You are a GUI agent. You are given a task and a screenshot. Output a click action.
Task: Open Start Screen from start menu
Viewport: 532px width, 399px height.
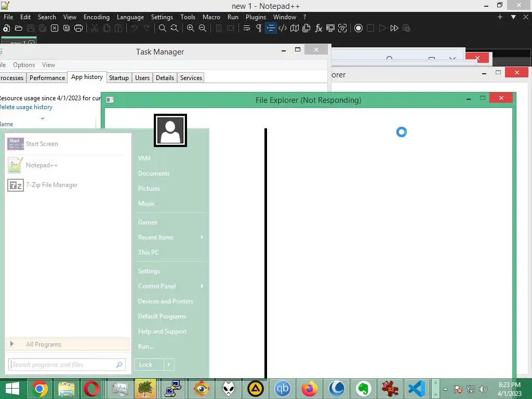[x=68, y=144]
